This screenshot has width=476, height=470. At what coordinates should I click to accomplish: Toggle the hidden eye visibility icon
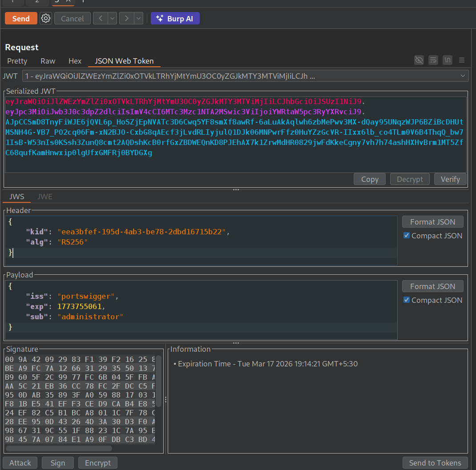click(x=419, y=60)
